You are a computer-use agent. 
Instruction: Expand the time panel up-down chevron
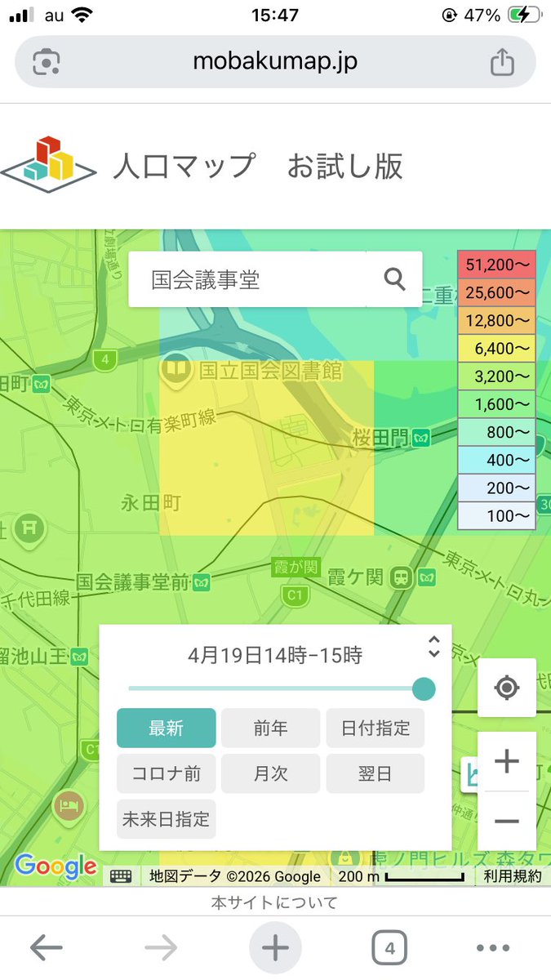434,647
